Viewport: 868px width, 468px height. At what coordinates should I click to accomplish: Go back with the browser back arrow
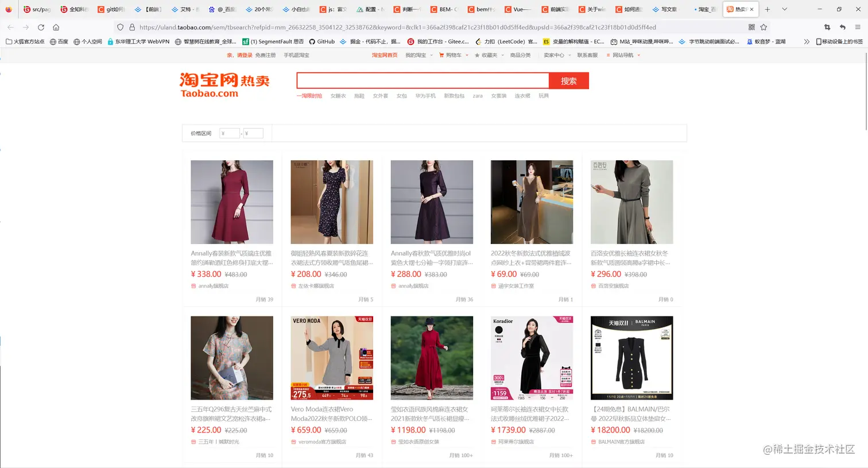[x=10, y=27]
